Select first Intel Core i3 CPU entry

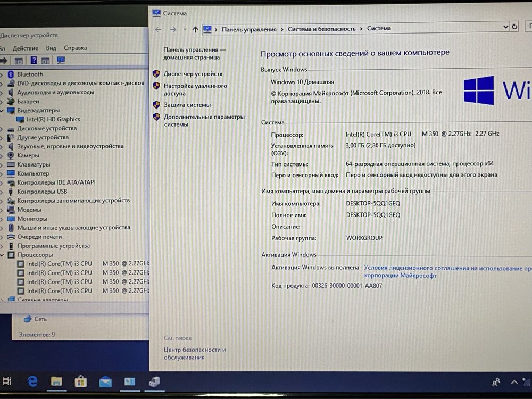(88, 264)
